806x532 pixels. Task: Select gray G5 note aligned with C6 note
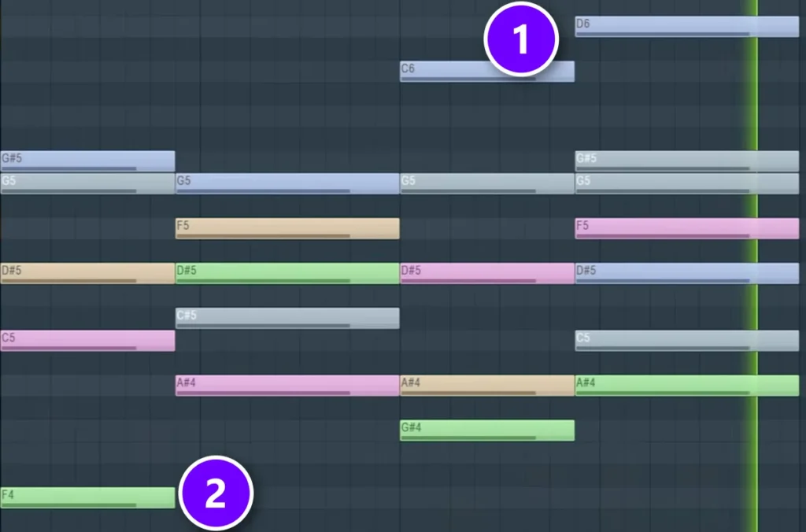click(x=486, y=183)
